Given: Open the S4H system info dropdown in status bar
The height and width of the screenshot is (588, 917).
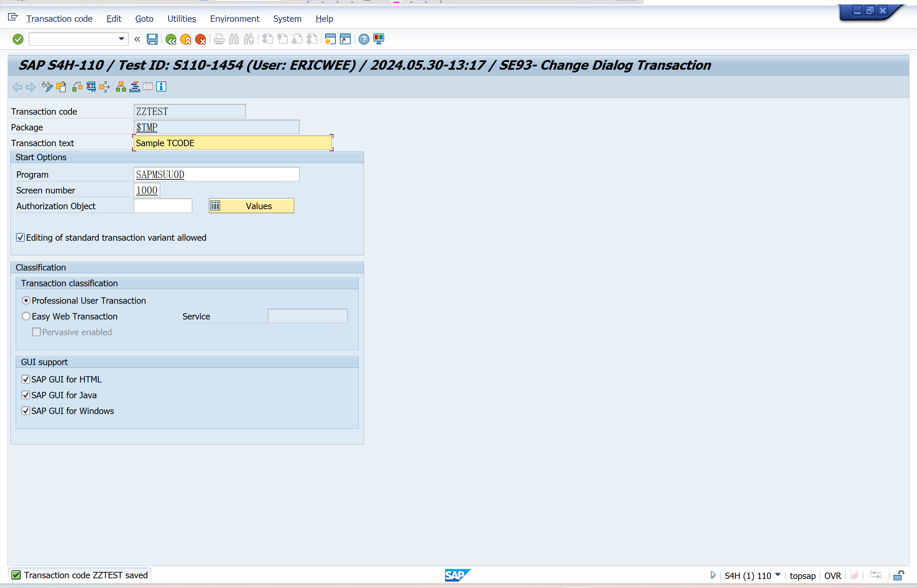Looking at the screenshot, I should [x=778, y=575].
